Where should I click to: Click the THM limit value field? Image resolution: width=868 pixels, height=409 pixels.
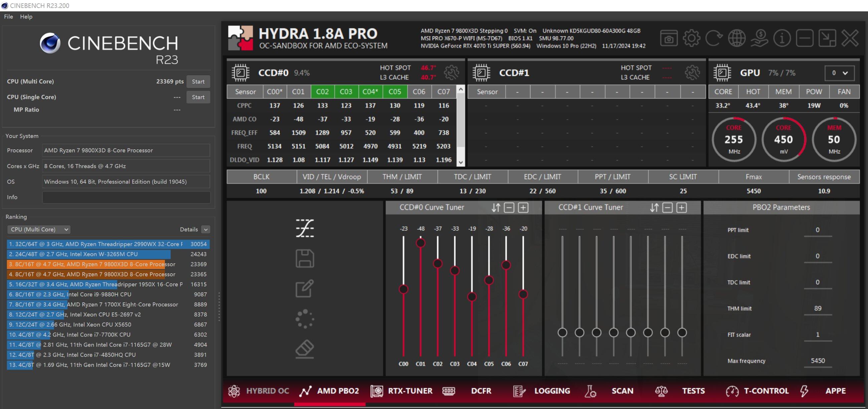[818, 308]
